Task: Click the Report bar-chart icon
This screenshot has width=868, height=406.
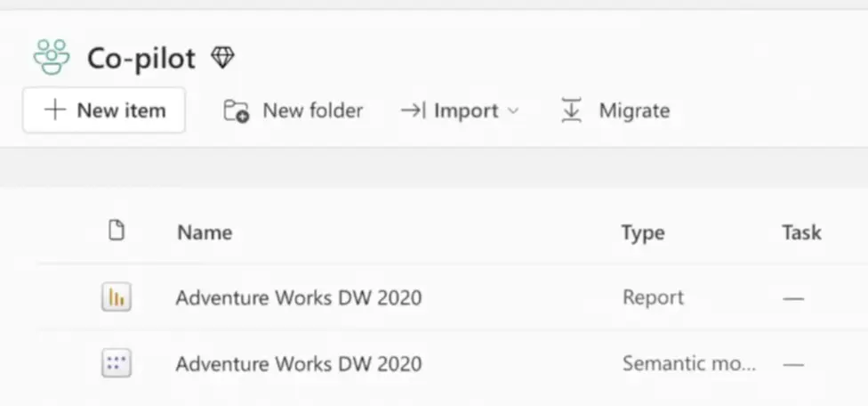Action: (x=116, y=297)
